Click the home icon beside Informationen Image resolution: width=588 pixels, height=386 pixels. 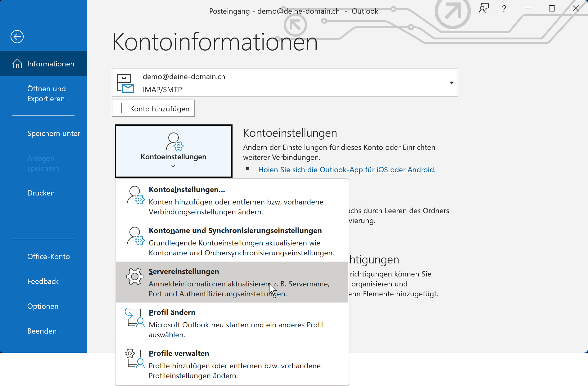pos(17,64)
